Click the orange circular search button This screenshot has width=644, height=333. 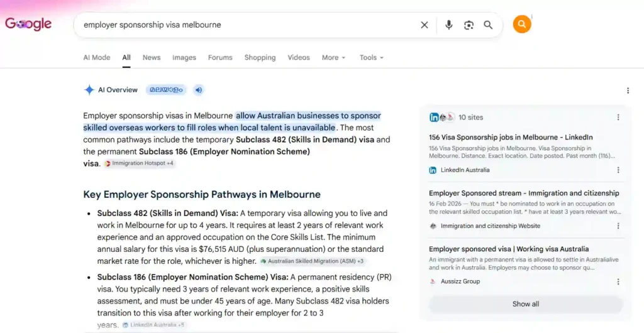(521, 25)
